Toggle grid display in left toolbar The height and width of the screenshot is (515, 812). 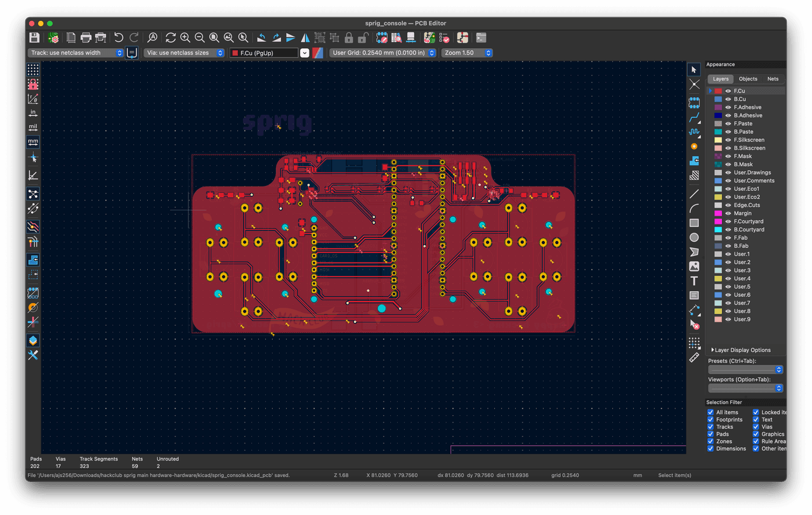[x=33, y=69]
